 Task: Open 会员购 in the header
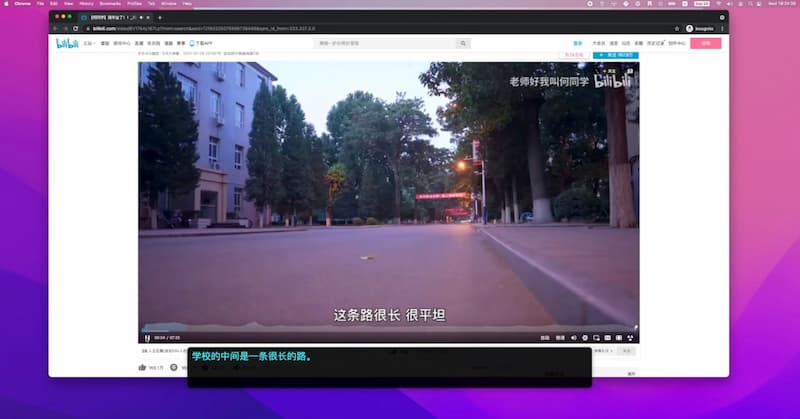tap(154, 43)
